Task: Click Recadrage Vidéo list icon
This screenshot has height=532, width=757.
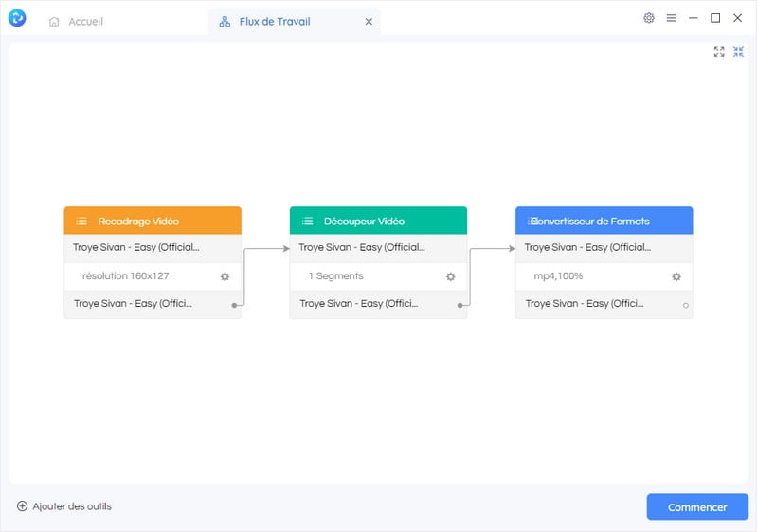Action: 81,221
